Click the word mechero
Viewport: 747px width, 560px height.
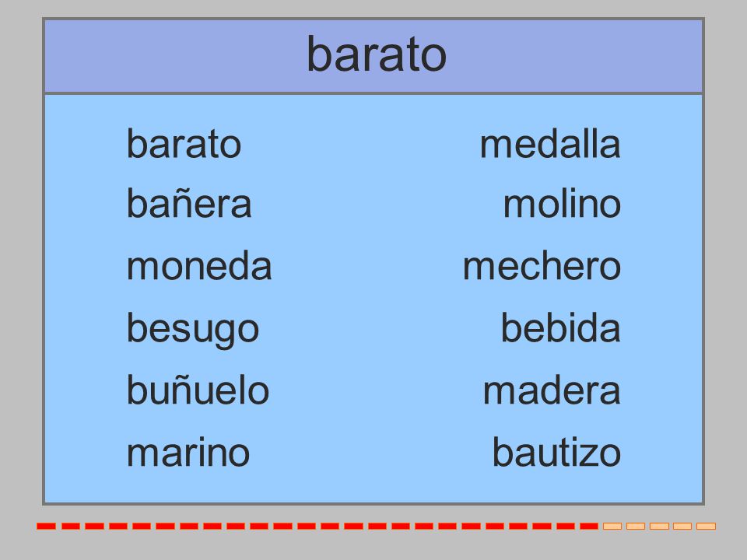coord(542,266)
